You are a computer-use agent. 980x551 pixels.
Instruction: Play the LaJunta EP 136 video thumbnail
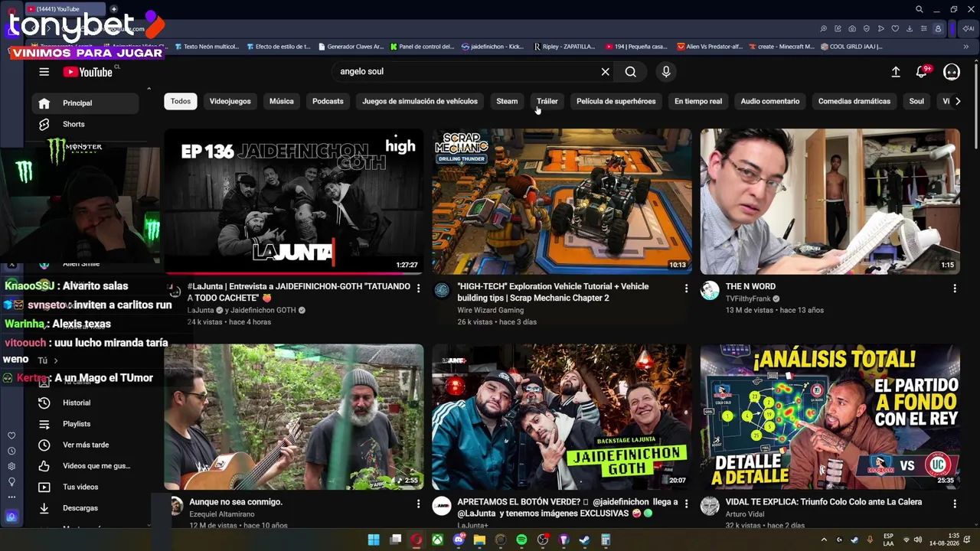point(294,201)
